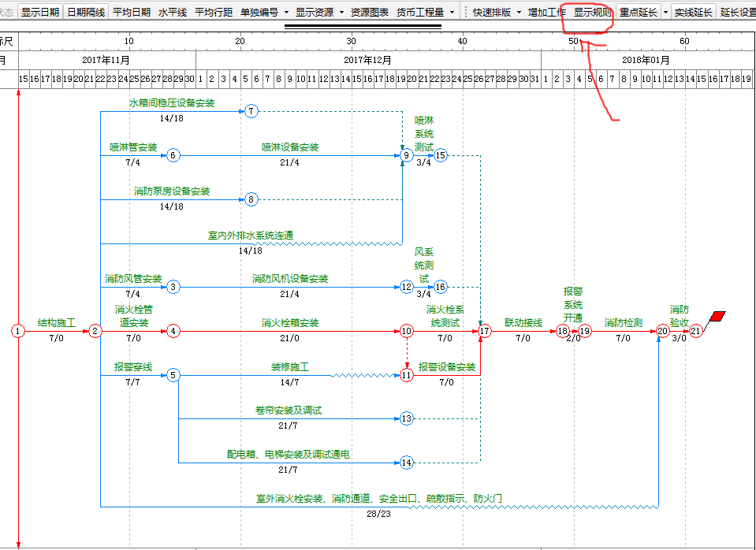756x550 pixels.
Task: Click the 28/23 duration value
Action: (x=378, y=514)
